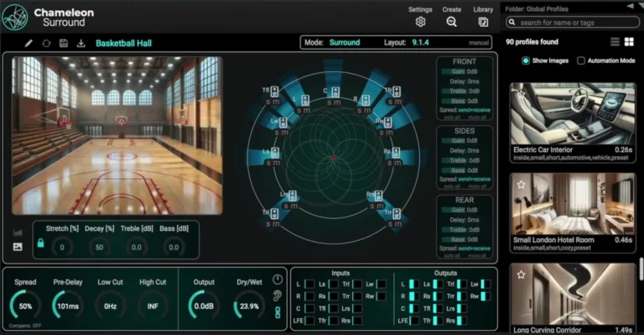Collapse library panel arrow at top right
This screenshot has width=644, height=335.
click(630, 6)
